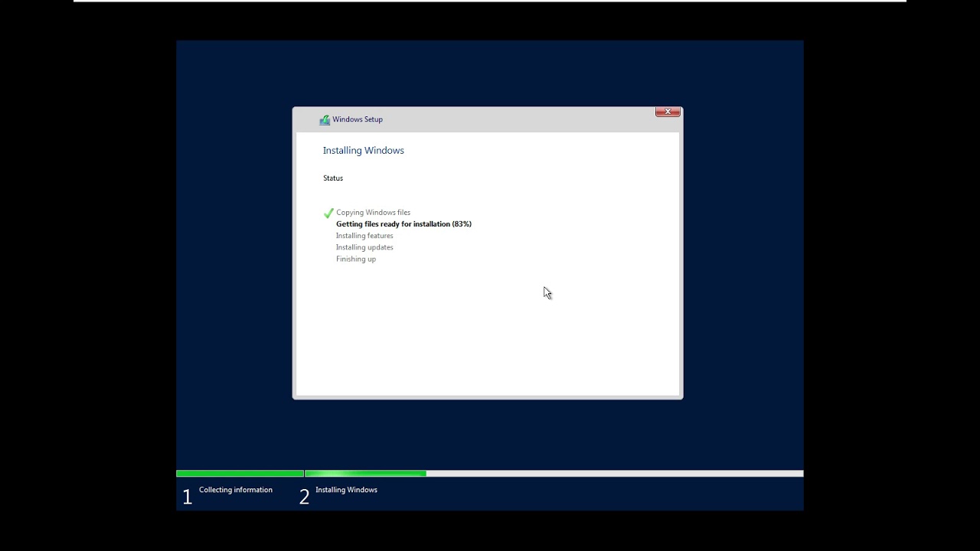
Task: Click the "Installing features" step
Action: [x=364, y=236]
